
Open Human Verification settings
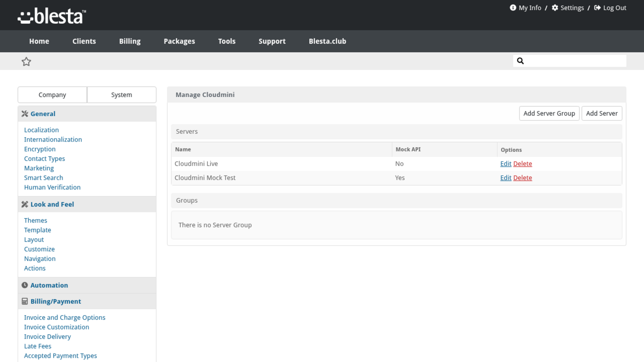click(x=52, y=187)
